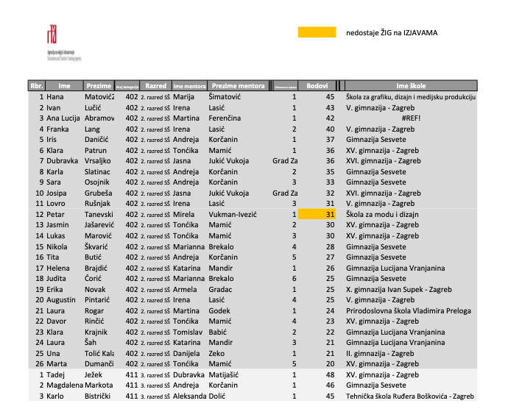This screenshot has width=522, height=420.
Task: Click the mentor surname Dolić
Action: (x=217, y=396)
